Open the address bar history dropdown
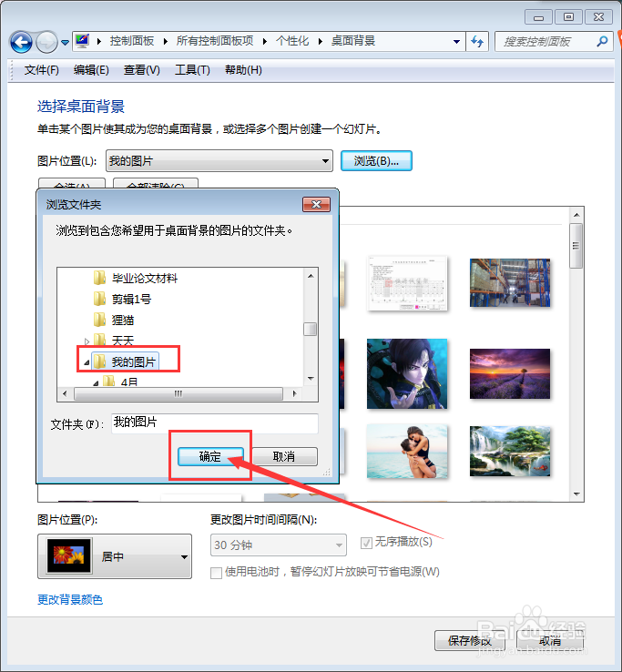This screenshot has width=622, height=672. tap(456, 42)
